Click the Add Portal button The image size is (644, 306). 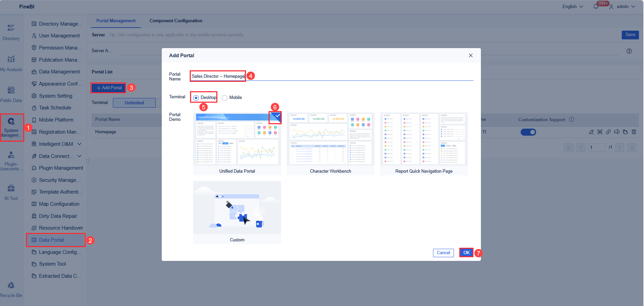coord(109,88)
